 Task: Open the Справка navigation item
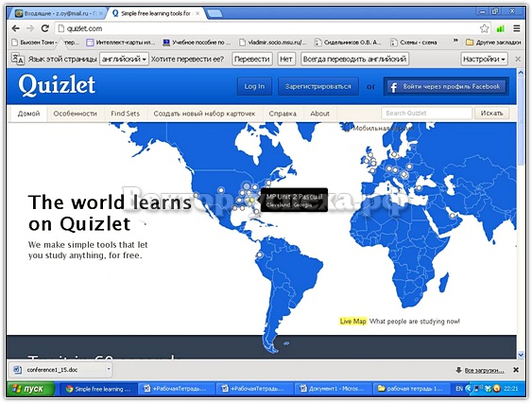pos(283,114)
